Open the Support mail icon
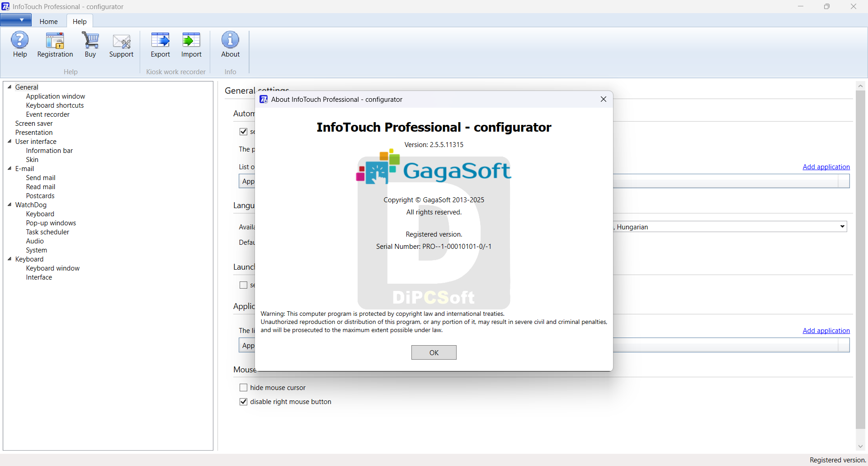The width and height of the screenshot is (868, 466). [121, 45]
